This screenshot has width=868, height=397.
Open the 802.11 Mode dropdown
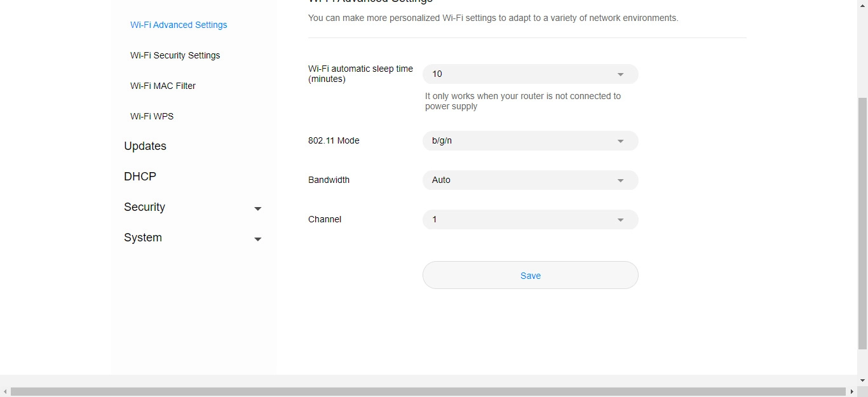coord(530,141)
